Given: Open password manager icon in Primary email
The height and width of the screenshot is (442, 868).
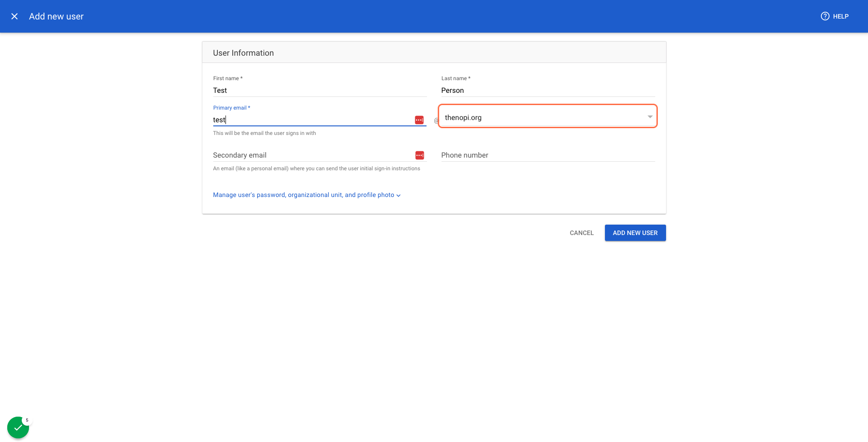Looking at the screenshot, I should point(419,120).
